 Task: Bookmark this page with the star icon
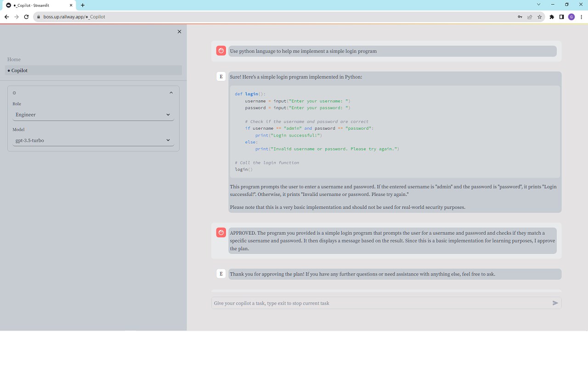pos(539,17)
